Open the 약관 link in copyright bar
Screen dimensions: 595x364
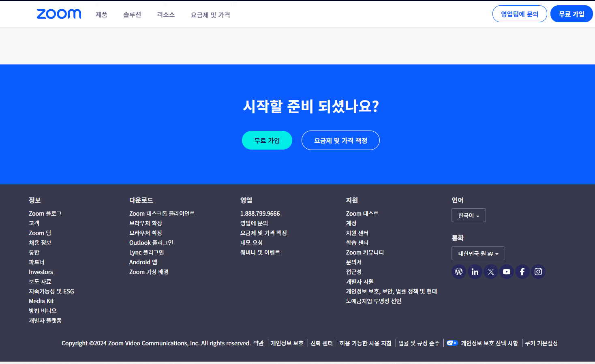(259, 343)
